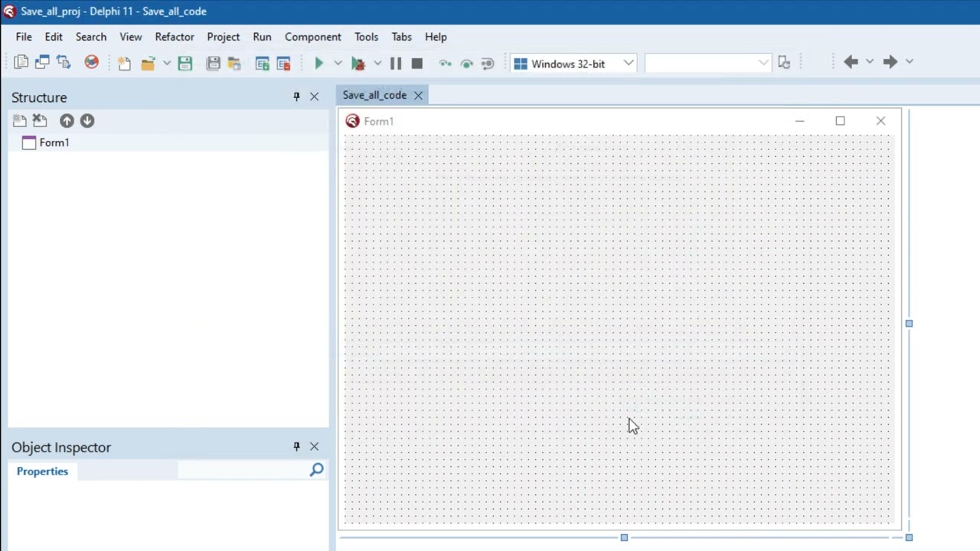Click the Open Project icon
Image resolution: width=980 pixels, height=551 pixels.
(x=234, y=64)
